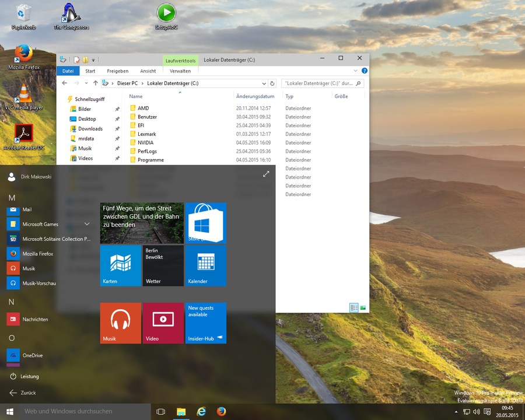Switch Explorer to details view icon
The height and width of the screenshot is (420, 525).
pos(353,307)
